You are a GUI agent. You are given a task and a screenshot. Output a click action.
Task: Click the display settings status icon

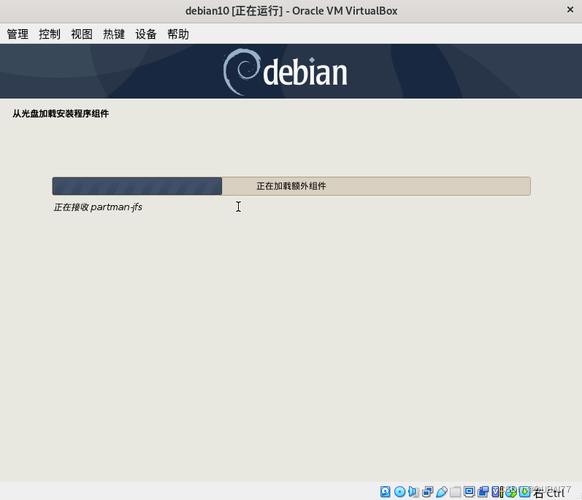pyautogui.click(x=469, y=491)
